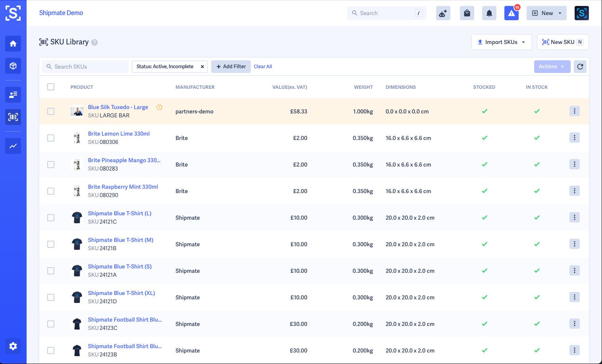This screenshot has height=364, width=602.
Task: Open row menu for Brite Raspberry Mint 330ml
Action: coord(575,191)
